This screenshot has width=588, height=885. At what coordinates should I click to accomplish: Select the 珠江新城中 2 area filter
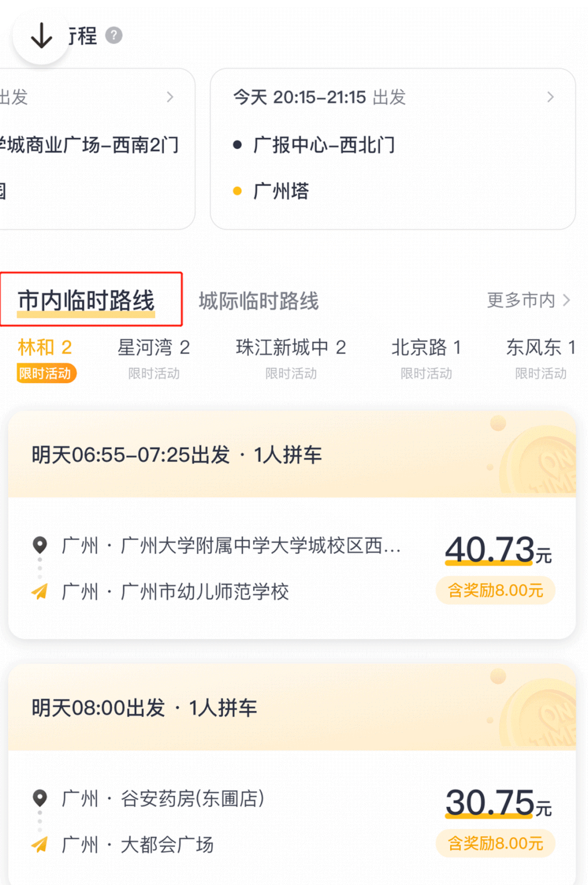pos(291,347)
